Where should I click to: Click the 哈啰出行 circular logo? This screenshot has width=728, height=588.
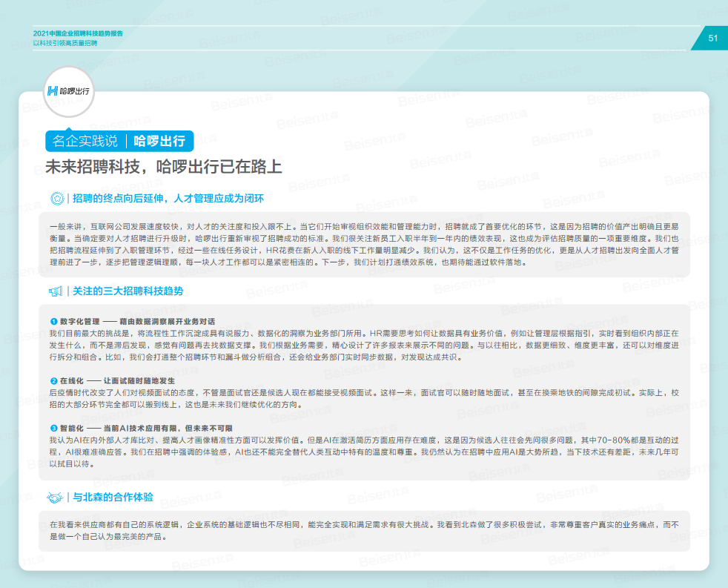(69, 91)
